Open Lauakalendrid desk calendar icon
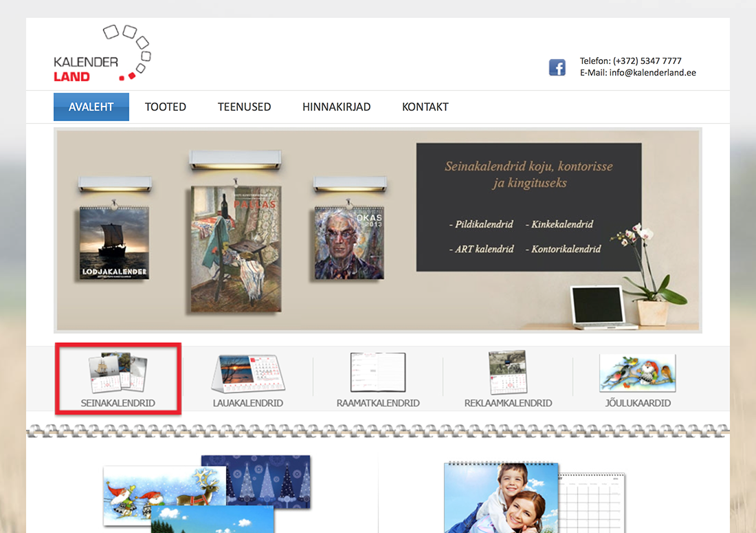 point(247,374)
